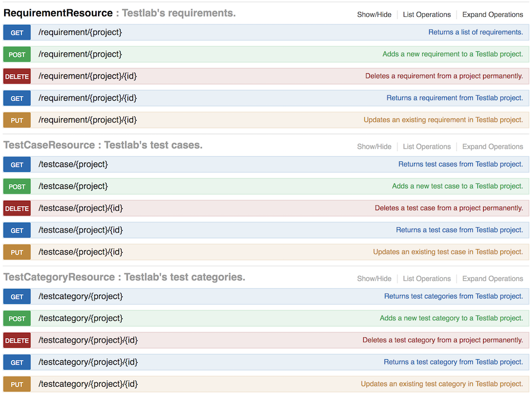
Task: Open the GET /testcase/{project} path
Action: 73,165
